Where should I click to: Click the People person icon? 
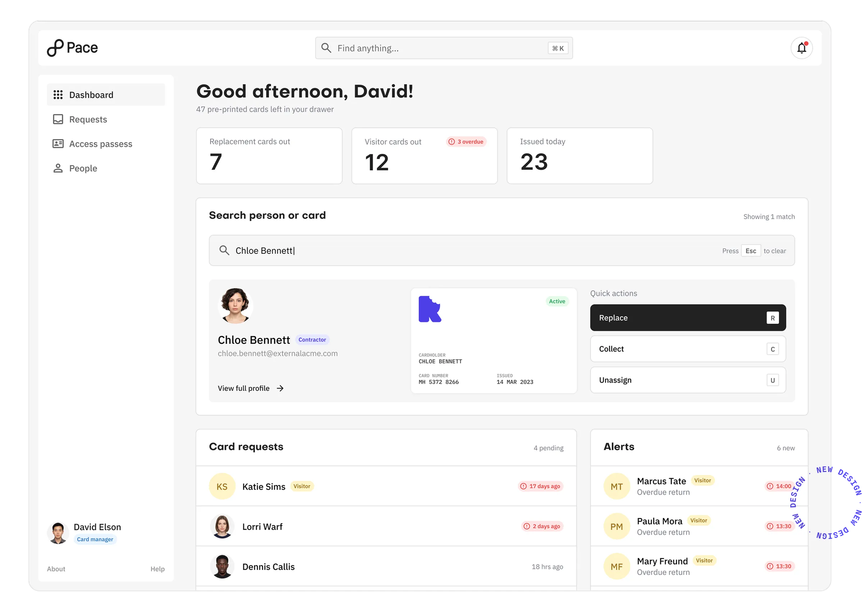[58, 168]
